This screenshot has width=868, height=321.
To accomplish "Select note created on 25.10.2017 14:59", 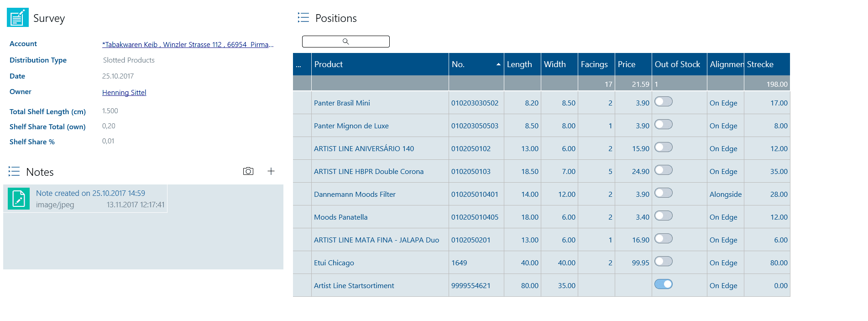I will 86,199.
